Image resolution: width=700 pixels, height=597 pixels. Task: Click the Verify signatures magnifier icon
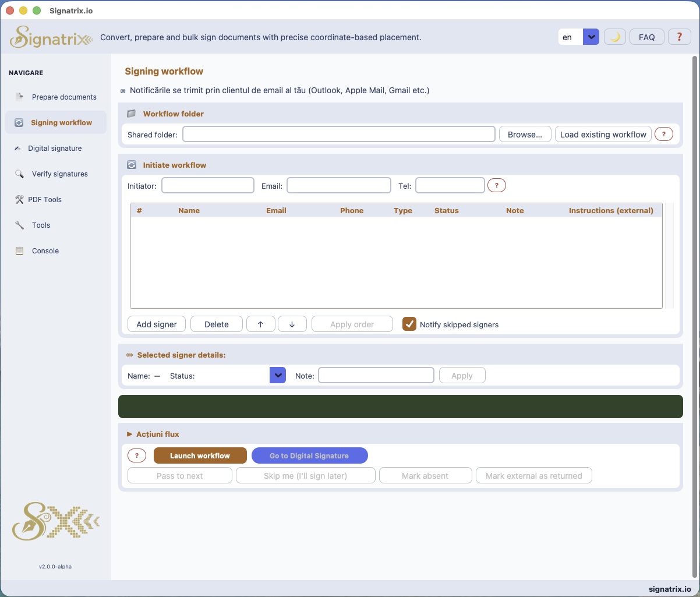(x=19, y=174)
